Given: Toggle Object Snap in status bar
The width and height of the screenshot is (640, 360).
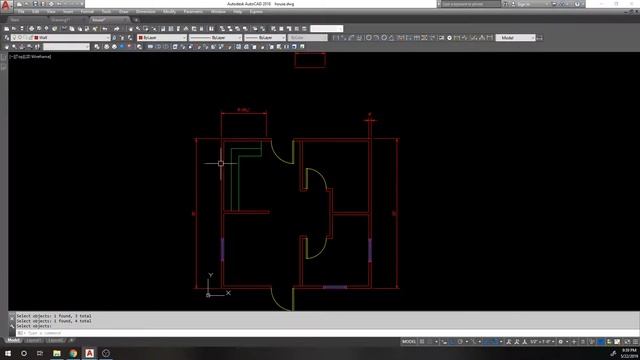Looking at the screenshot, I should [495, 342].
